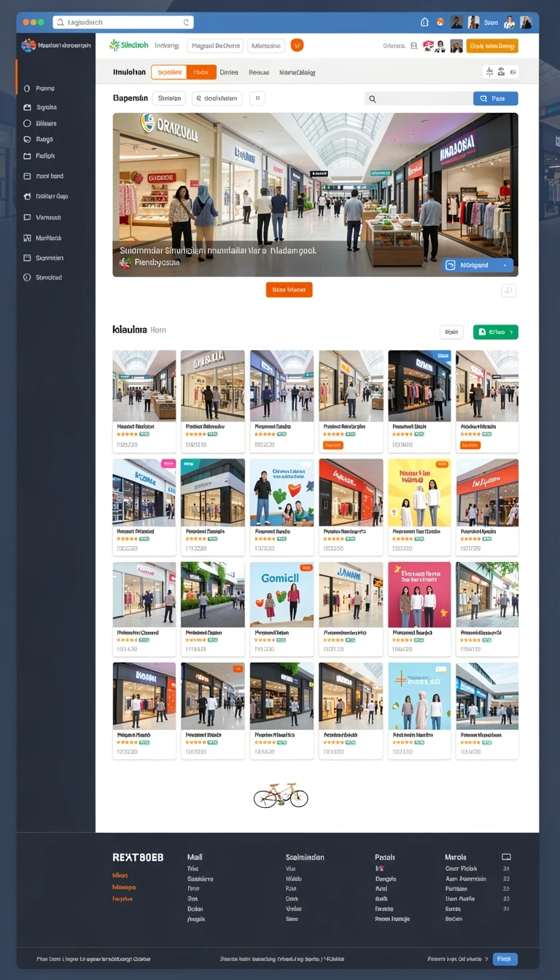Click the grid view icon next to filter chips
The height and width of the screenshot is (980, 560).
point(257,98)
